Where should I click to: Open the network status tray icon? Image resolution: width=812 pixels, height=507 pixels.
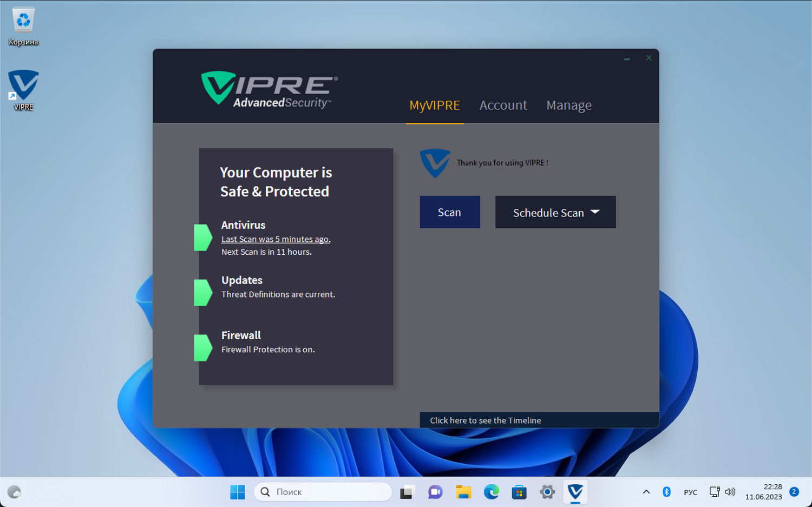(x=715, y=492)
